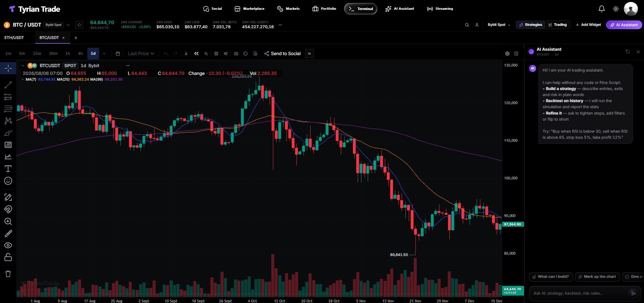The width and height of the screenshot is (644, 303).
Task: Expand the Bybit Spot exchange selector
Action: 499,25
